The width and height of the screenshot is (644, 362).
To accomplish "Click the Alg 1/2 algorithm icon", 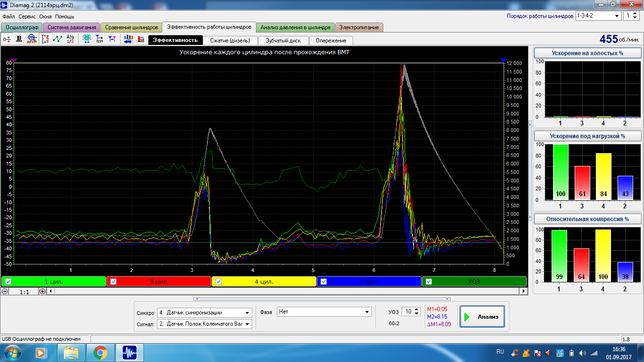I will 70,39.
